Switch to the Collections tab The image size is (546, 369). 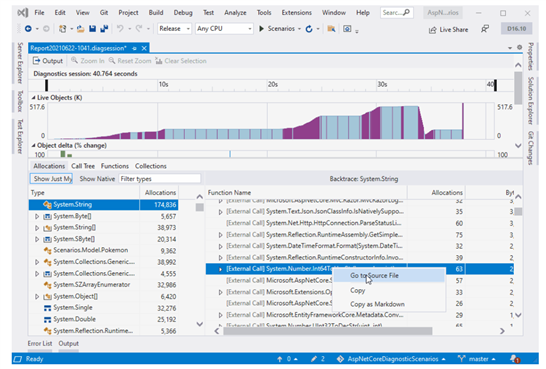tap(150, 166)
